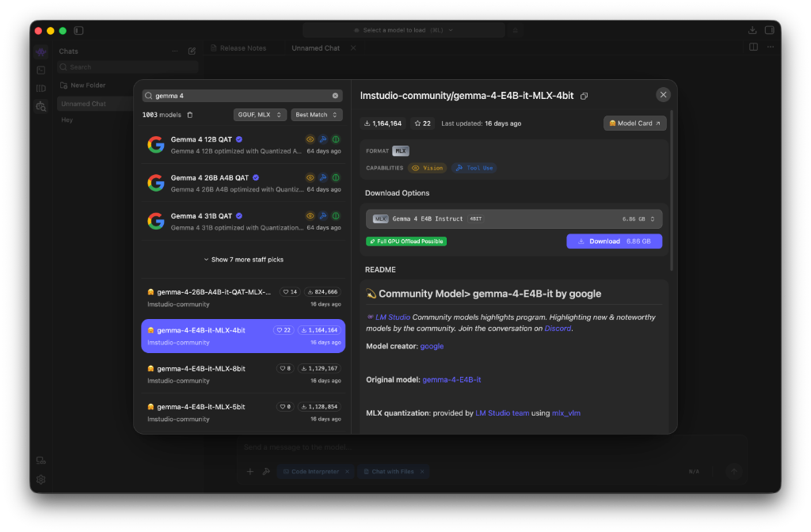
Task: Create a New Folder in Chats
Action: click(82, 85)
